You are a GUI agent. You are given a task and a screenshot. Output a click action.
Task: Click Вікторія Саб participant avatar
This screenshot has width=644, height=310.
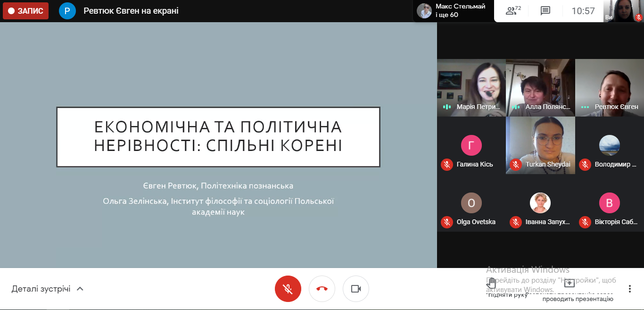click(x=609, y=203)
